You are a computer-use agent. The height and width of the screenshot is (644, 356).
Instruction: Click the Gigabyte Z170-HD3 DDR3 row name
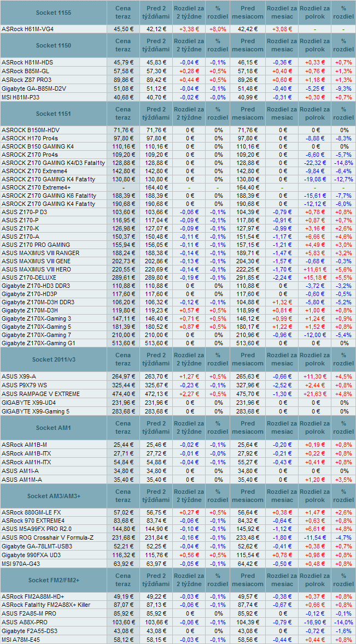click(36, 286)
